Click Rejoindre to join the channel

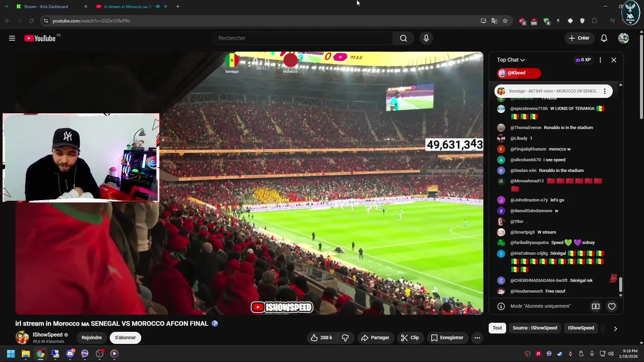[92, 338]
